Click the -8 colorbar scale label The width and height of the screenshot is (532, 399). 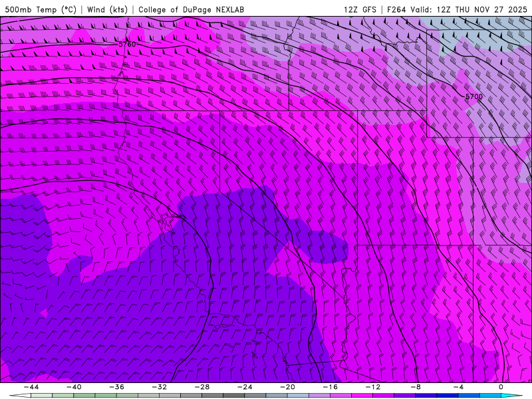pyautogui.click(x=416, y=387)
